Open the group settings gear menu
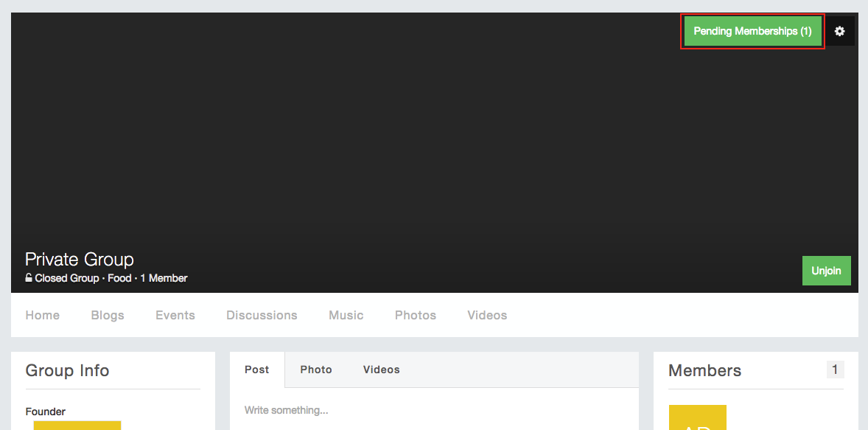 point(839,32)
